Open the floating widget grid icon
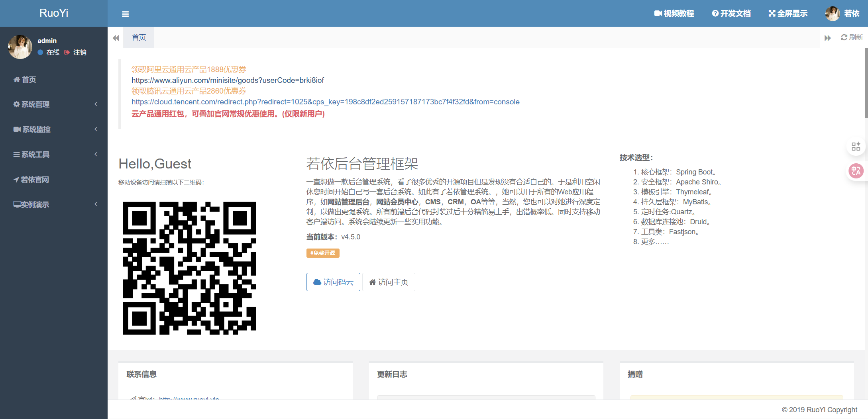The height and width of the screenshot is (419, 868). [856, 146]
